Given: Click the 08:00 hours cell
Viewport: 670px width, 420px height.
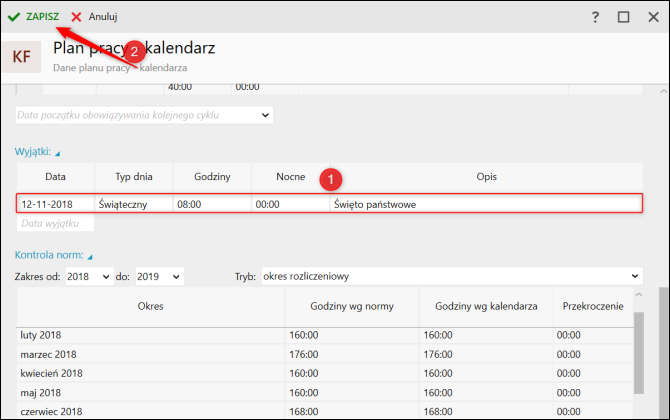Looking at the screenshot, I should click(x=212, y=204).
